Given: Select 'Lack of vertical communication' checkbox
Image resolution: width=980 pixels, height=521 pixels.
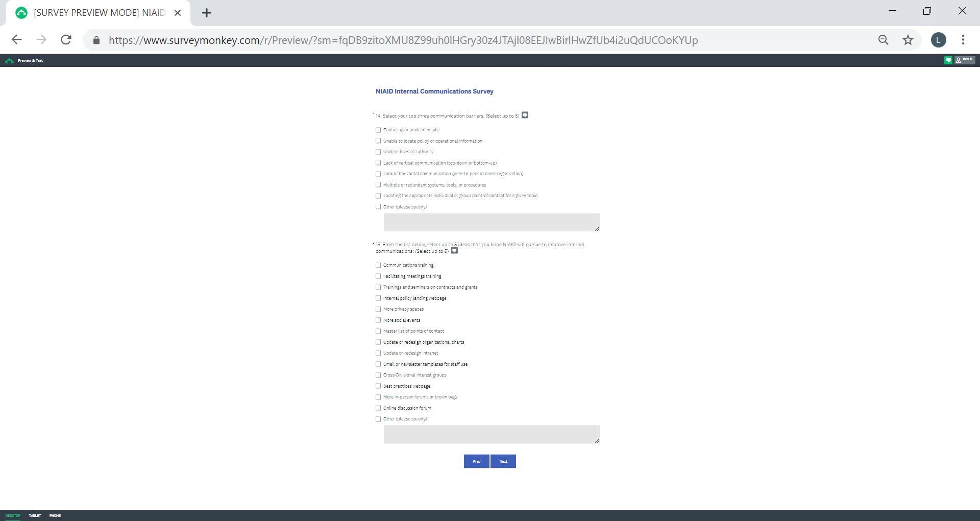Looking at the screenshot, I should [x=378, y=163].
